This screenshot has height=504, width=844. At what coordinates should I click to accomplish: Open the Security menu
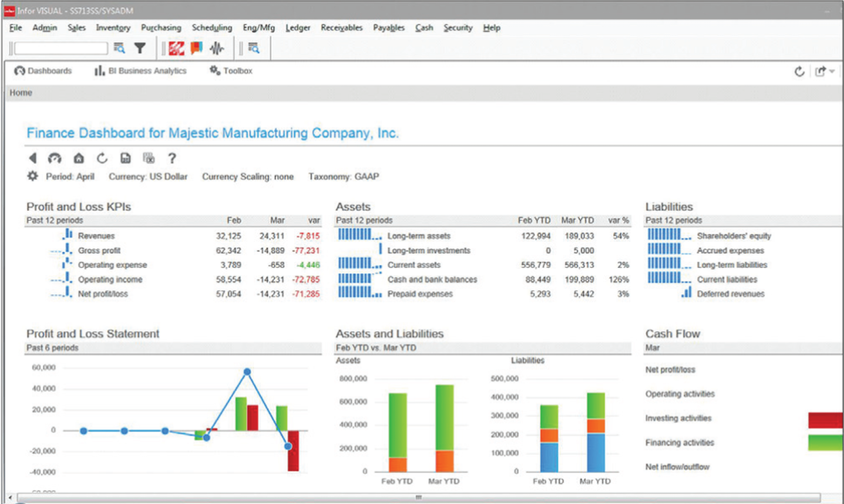tap(458, 28)
